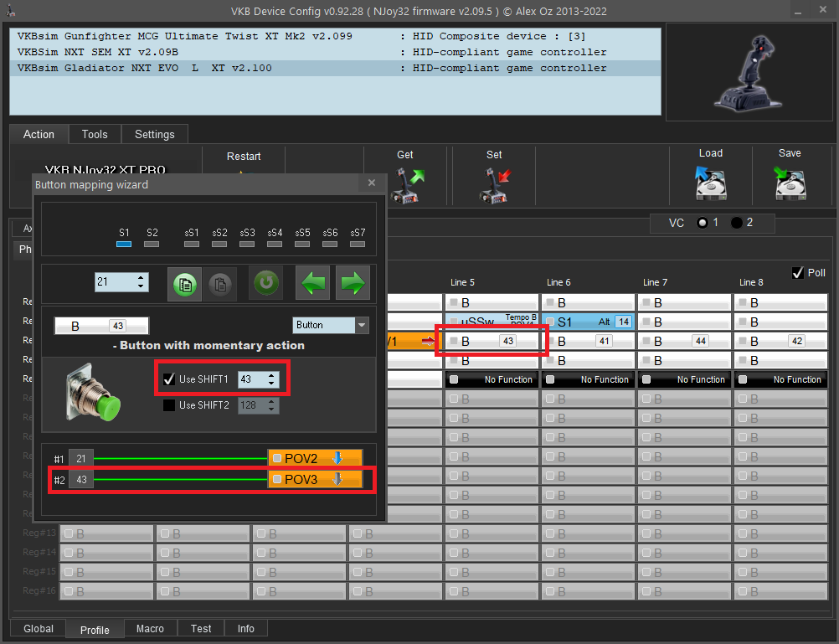Toggle the S1 Alt 14 cell checkbox
The image size is (839, 644).
coord(550,322)
